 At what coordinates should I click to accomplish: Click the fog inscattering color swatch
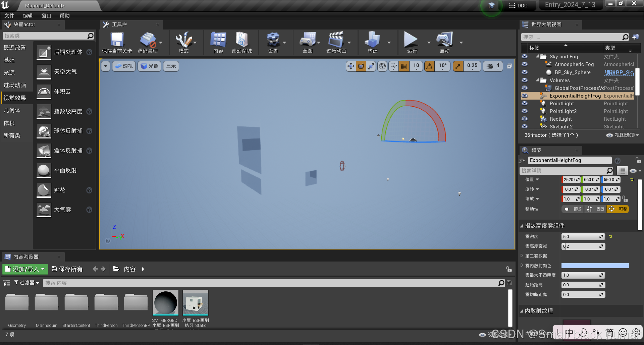point(595,266)
